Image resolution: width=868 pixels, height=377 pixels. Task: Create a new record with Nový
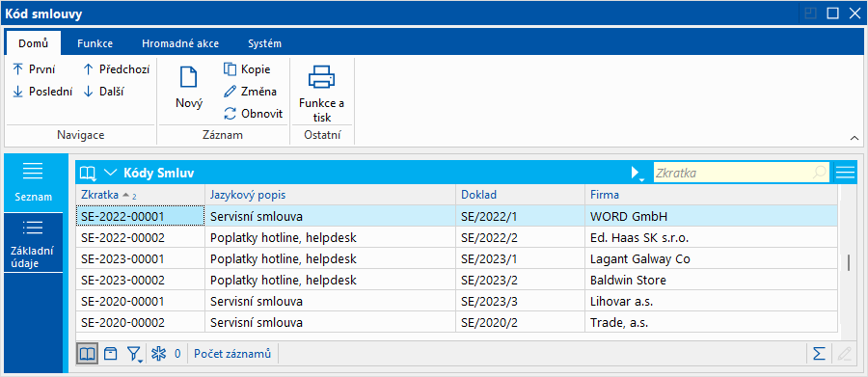point(189,88)
